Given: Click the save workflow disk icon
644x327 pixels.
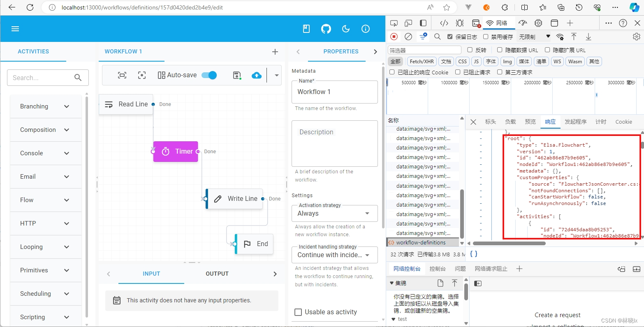Looking at the screenshot, I should coord(237,75).
